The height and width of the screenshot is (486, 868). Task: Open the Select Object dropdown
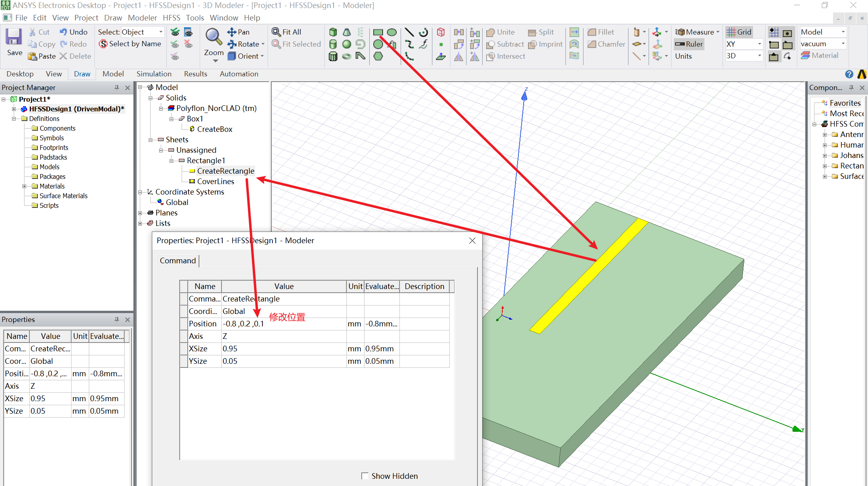pos(161,32)
